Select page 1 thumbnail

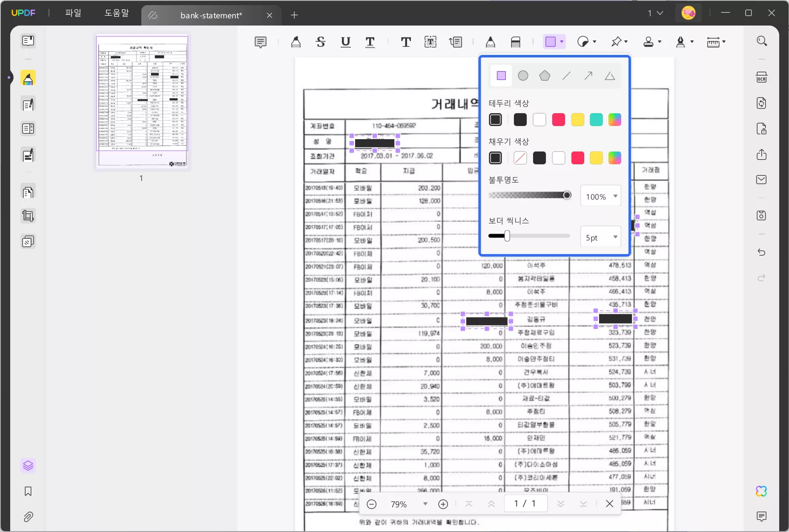[142, 102]
